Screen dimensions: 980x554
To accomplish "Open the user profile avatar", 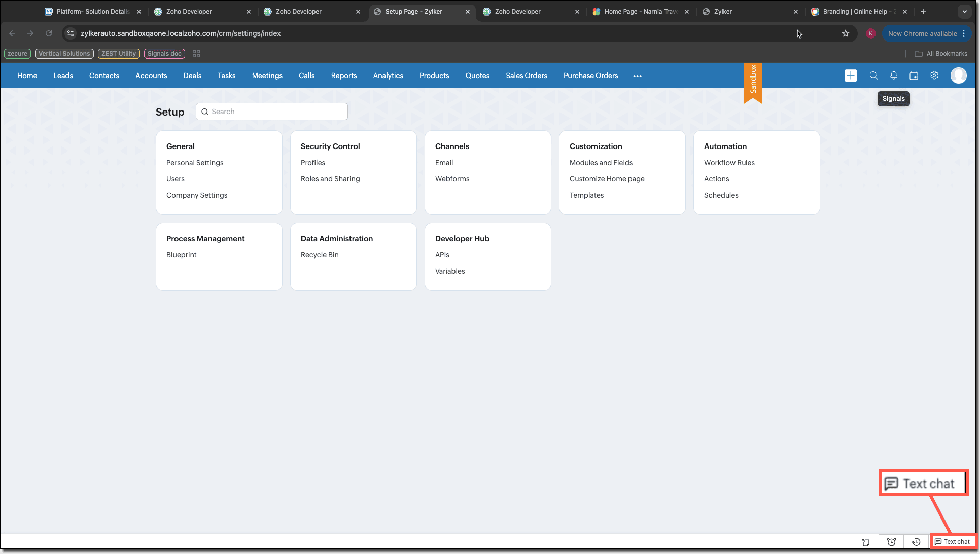I will click(958, 76).
